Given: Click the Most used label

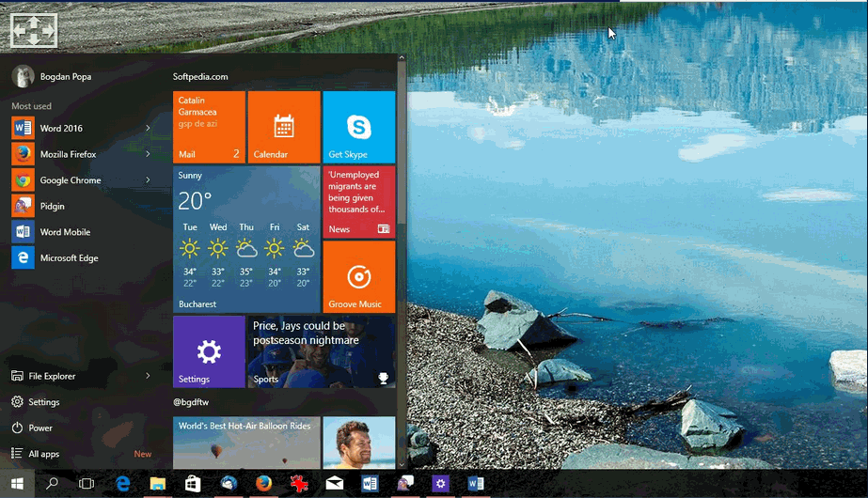Looking at the screenshot, I should click(x=32, y=105).
